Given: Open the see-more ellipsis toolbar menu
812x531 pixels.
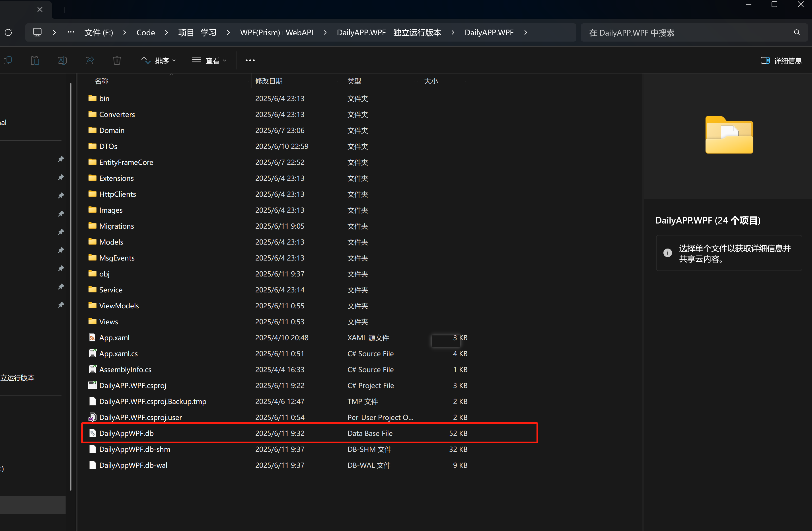Looking at the screenshot, I should [x=250, y=60].
